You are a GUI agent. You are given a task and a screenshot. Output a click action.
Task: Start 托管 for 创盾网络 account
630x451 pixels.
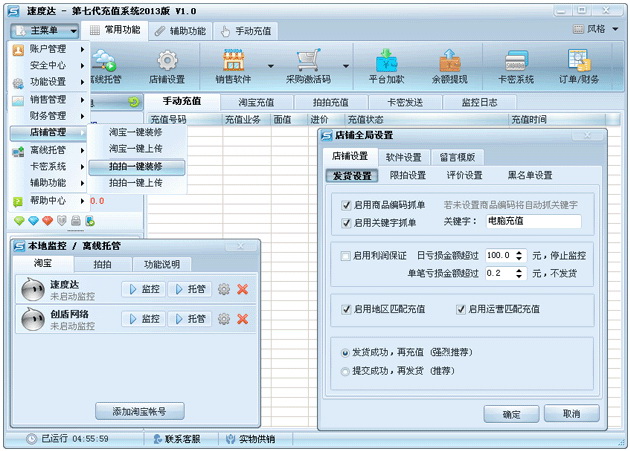tap(190, 319)
